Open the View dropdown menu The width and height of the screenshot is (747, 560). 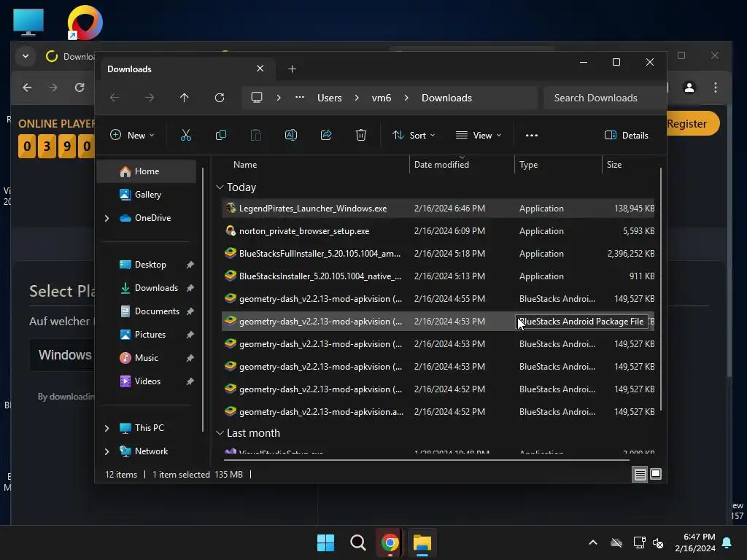(x=479, y=135)
